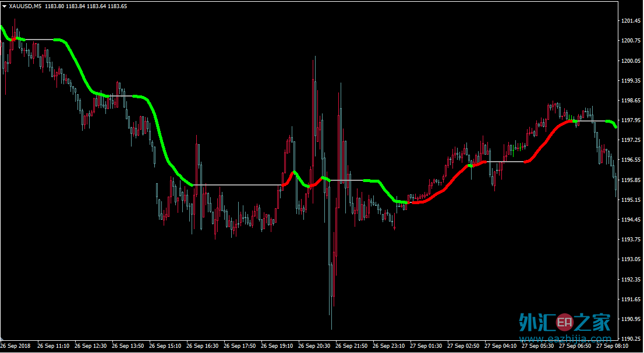Click the 27 Sep 02:50 time label
Viewport: 644px width, 353px height.
click(463, 346)
